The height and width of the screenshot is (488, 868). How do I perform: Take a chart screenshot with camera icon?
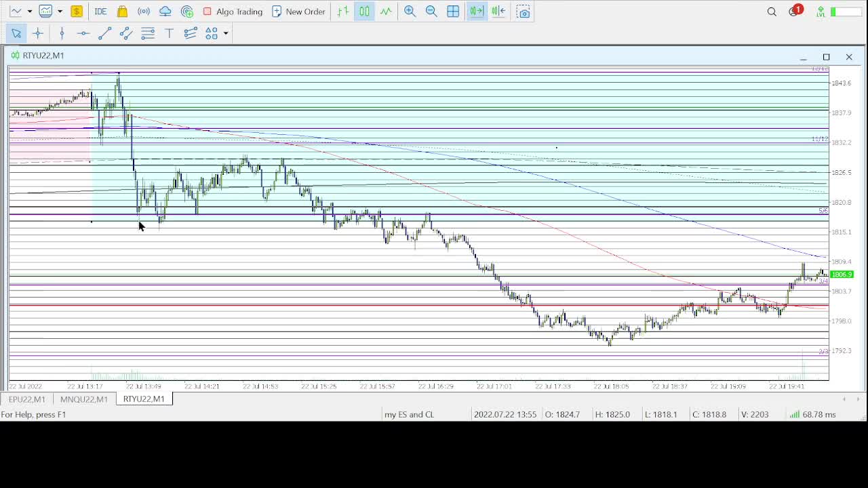pos(524,12)
